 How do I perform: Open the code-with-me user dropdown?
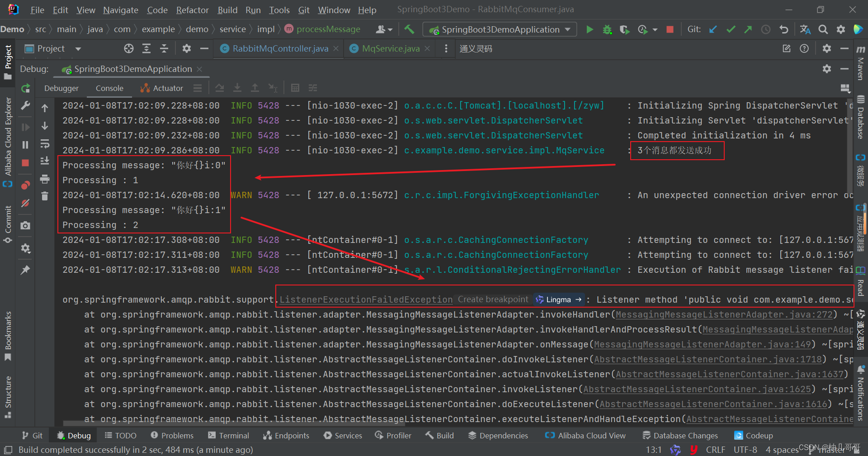[384, 29]
